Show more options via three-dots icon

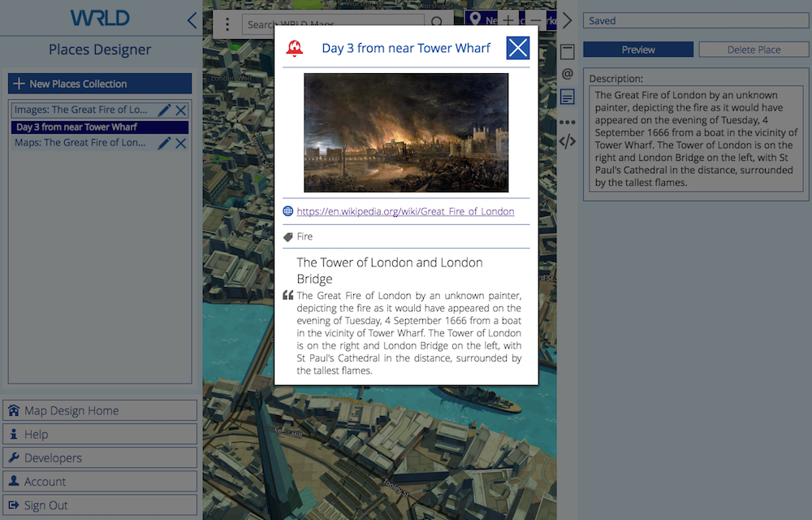coord(568,122)
